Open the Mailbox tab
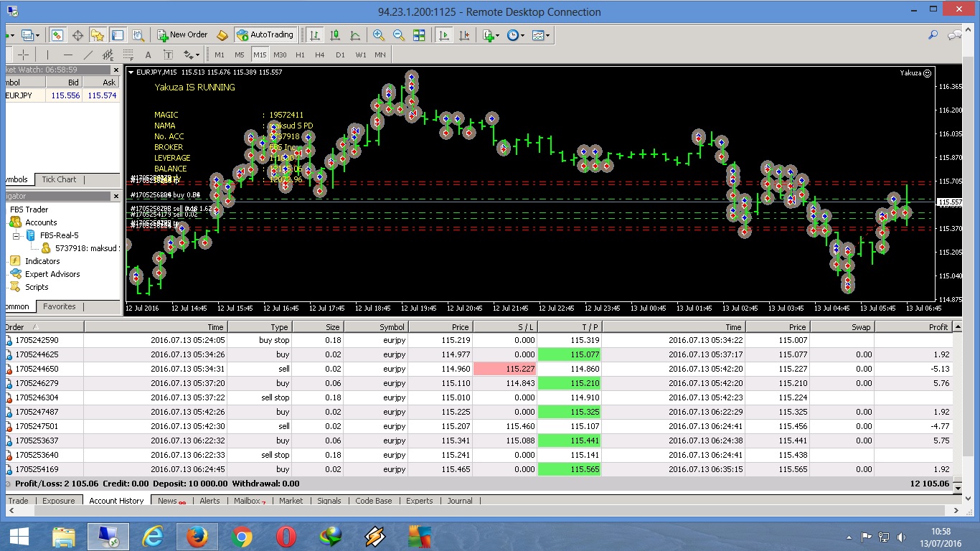 pyautogui.click(x=250, y=501)
